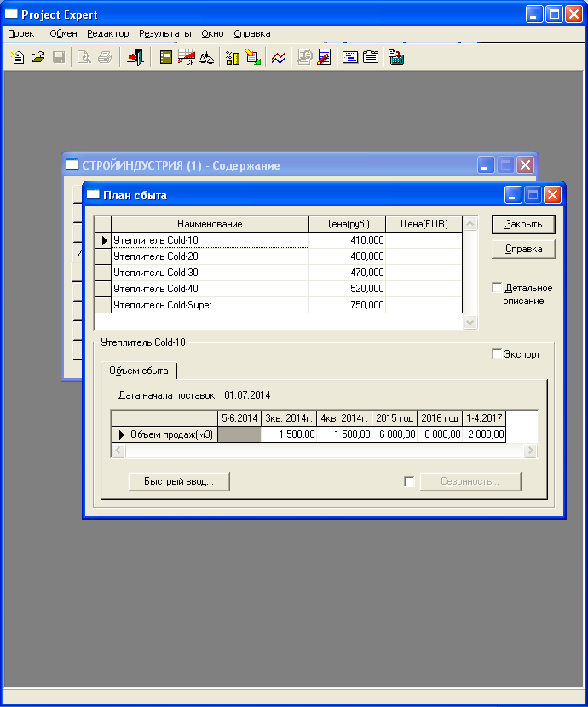Click the percent bar chart icon
Image resolution: width=588 pixels, height=707 pixels.
[233, 57]
